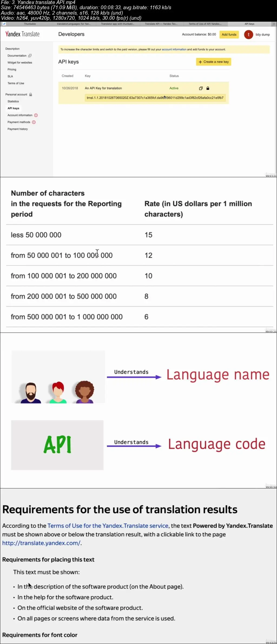Screen dimensions: 277x644
Task: Open Payment methods in sidebar
Action: pyautogui.click(x=19, y=122)
